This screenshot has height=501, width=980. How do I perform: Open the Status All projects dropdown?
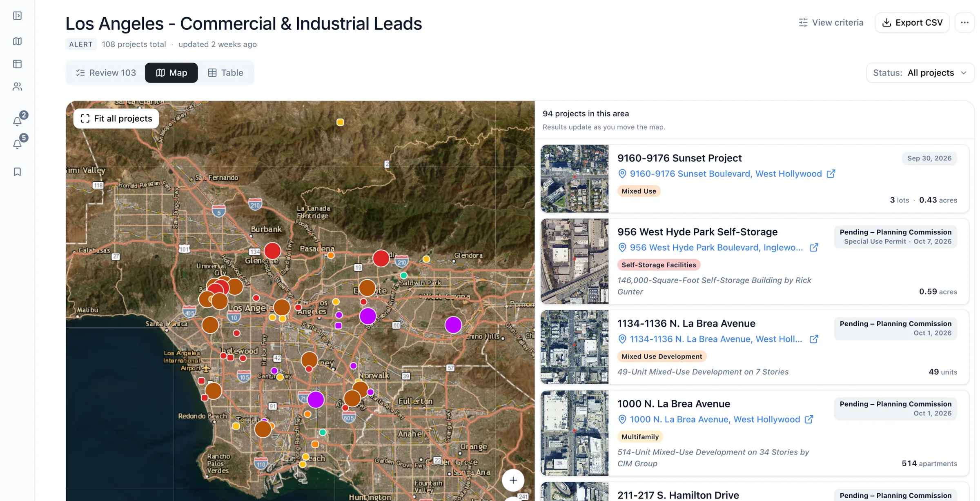920,73
